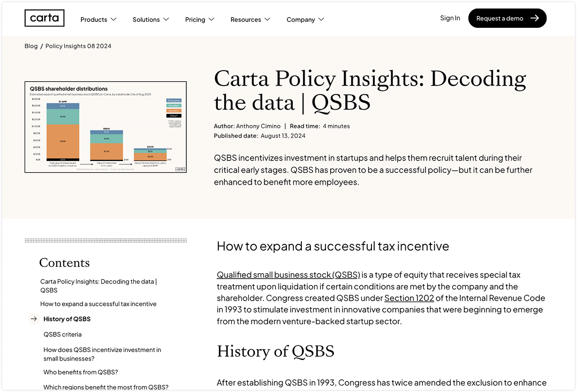Click the Who benefits from QSBS? entry
577x392 pixels.
click(81, 372)
